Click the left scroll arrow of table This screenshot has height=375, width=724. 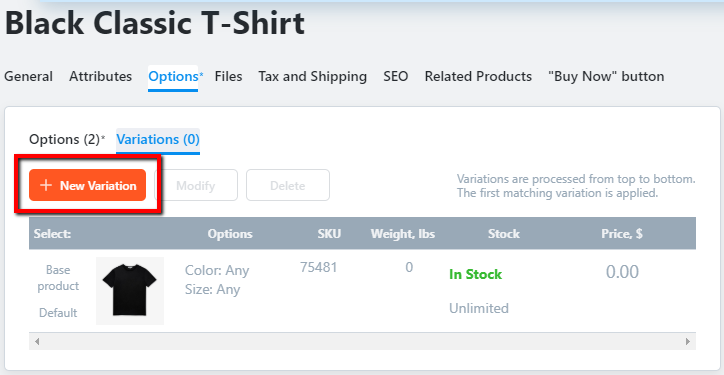(37, 342)
